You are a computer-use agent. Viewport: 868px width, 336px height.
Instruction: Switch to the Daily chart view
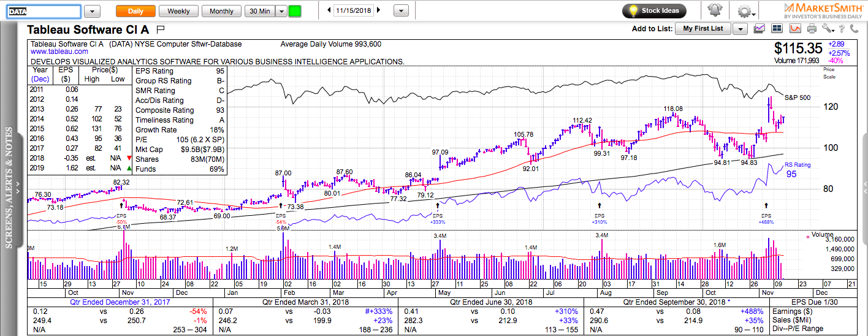point(135,11)
